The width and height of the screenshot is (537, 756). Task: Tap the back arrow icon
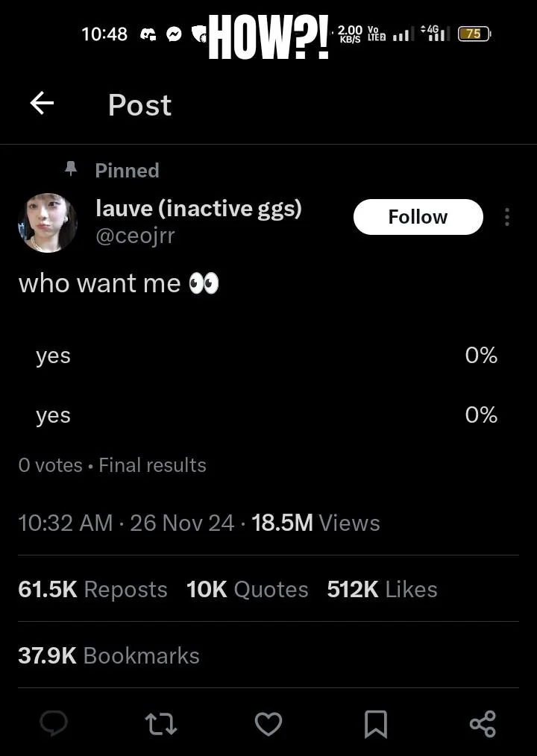pyautogui.click(x=42, y=104)
